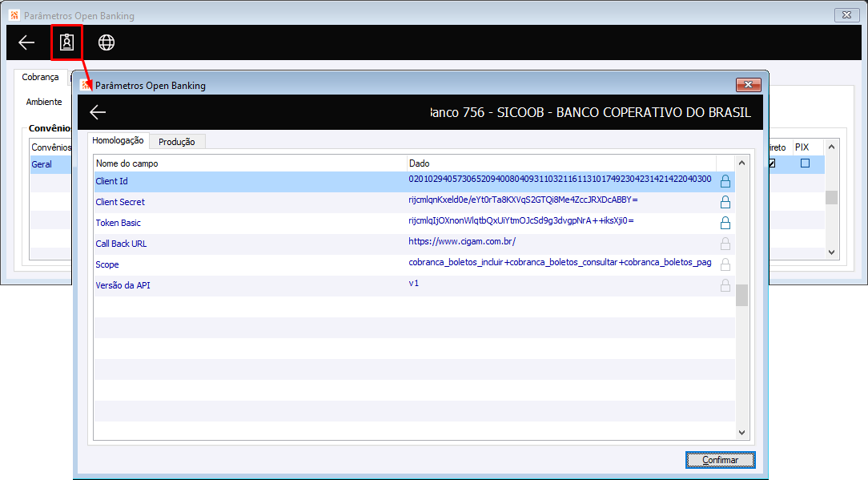The height and width of the screenshot is (480, 868).
Task: Select the Call Back URL field name
Action: pos(121,244)
